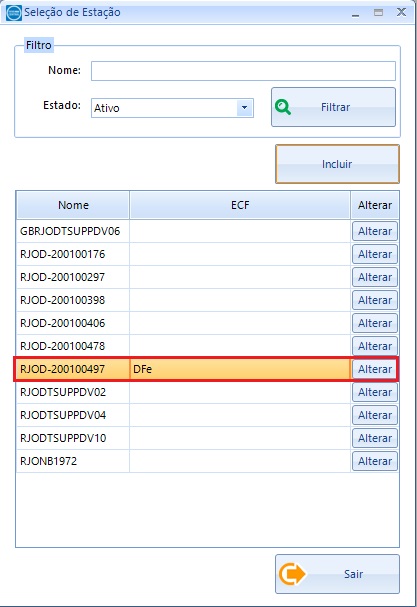The height and width of the screenshot is (607, 417).
Task: Select the Ativo combo box field
Action: [172, 108]
